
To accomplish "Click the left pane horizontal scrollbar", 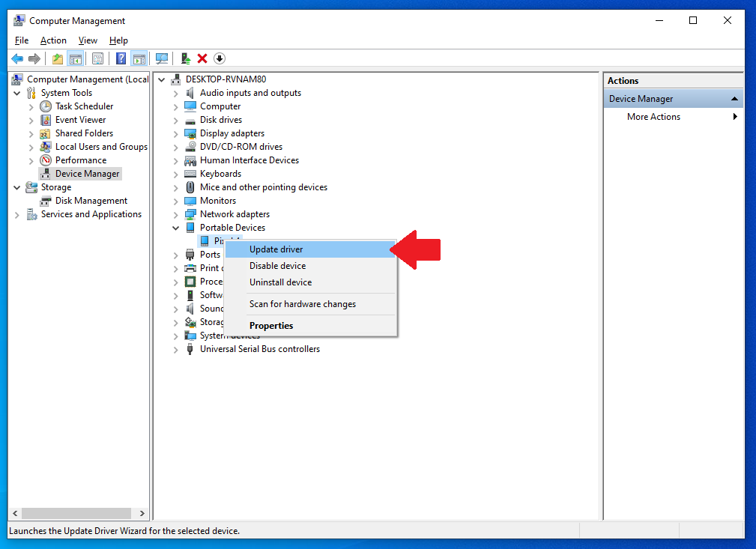I will (x=75, y=514).
